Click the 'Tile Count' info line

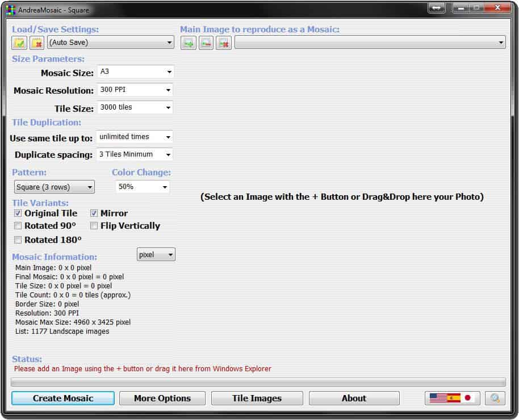pyautogui.click(x=73, y=295)
